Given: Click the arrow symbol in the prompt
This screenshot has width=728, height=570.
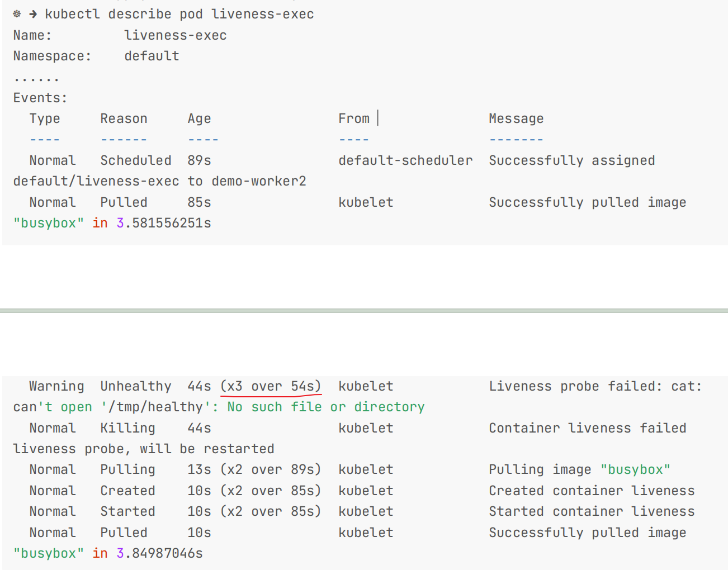Looking at the screenshot, I should (33, 14).
